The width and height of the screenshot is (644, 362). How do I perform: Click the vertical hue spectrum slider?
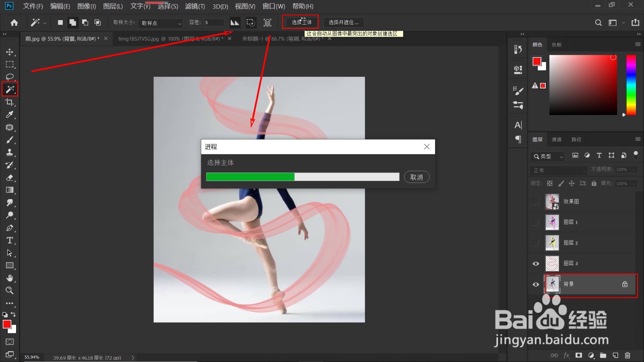[x=631, y=85]
